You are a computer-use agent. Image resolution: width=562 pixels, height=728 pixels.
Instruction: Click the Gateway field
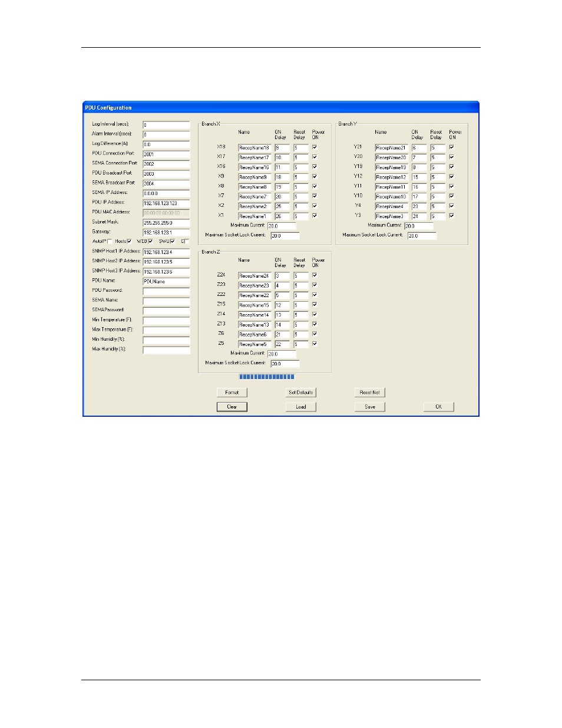[x=166, y=232]
